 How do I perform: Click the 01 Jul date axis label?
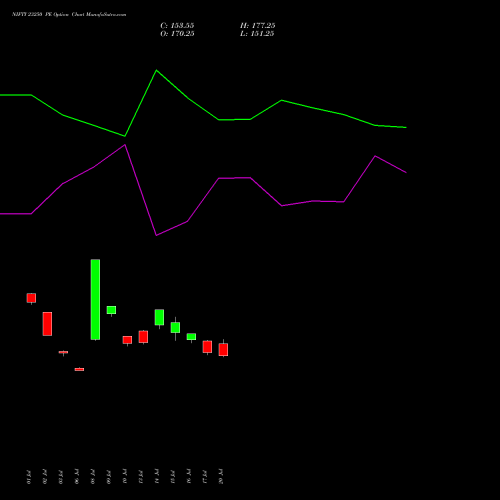(x=29, y=477)
